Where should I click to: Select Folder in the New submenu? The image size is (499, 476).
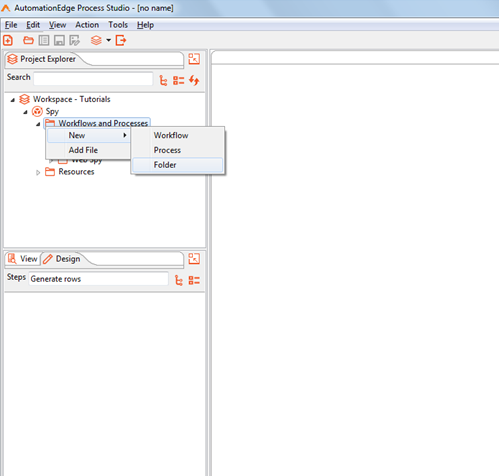pyautogui.click(x=178, y=165)
